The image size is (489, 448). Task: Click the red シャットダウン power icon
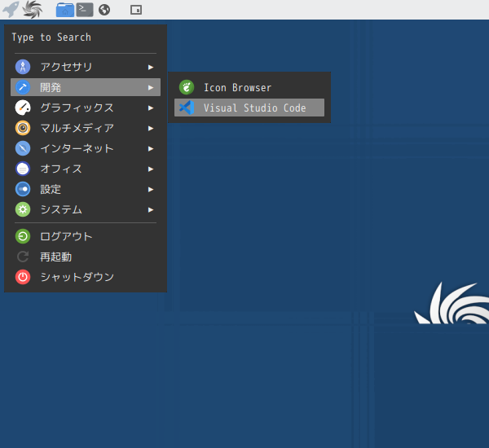tap(23, 277)
